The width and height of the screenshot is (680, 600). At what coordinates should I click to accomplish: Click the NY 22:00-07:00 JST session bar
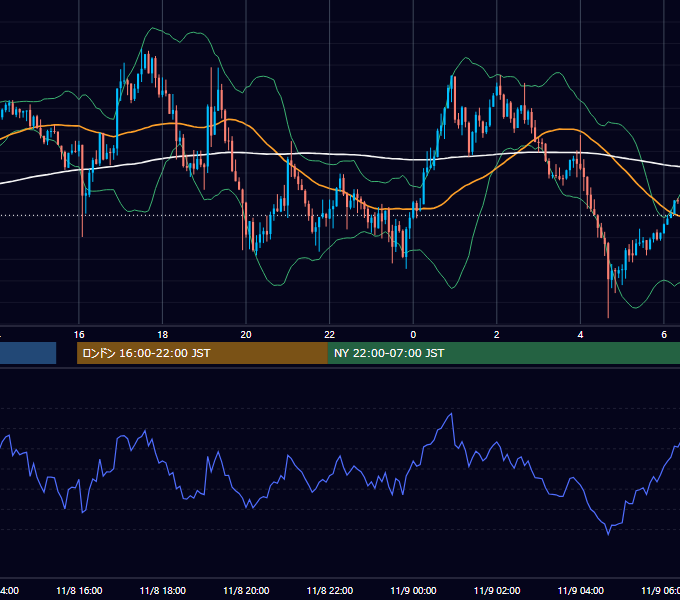point(503,353)
